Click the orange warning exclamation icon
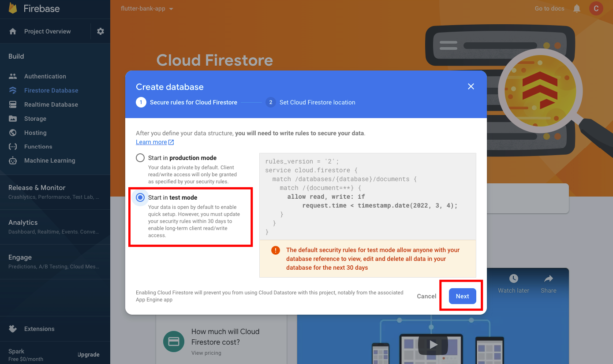The image size is (613, 364). pyautogui.click(x=276, y=250)
